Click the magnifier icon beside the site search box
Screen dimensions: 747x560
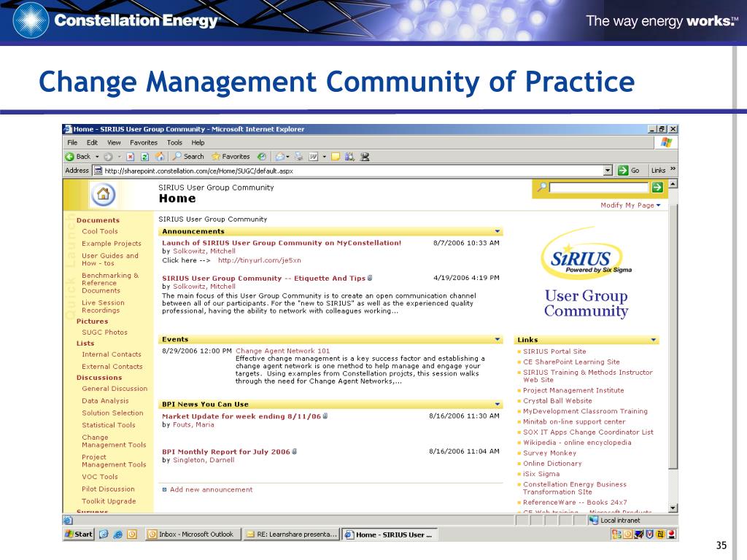[x=542, y=187]
